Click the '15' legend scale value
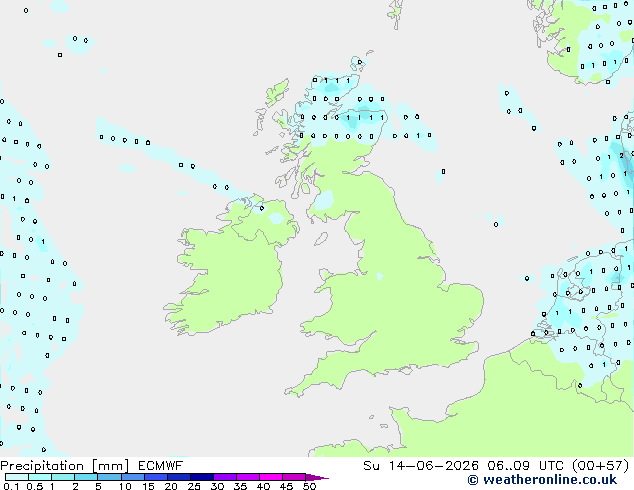634x490 pixels. coord(148,486)
